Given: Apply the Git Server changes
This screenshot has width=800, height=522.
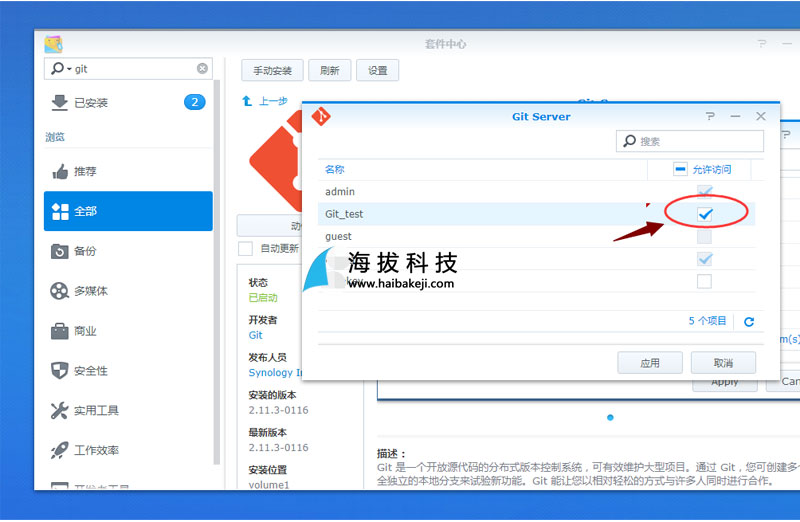Looking at the screenshot, I should (x=650, y=363).
